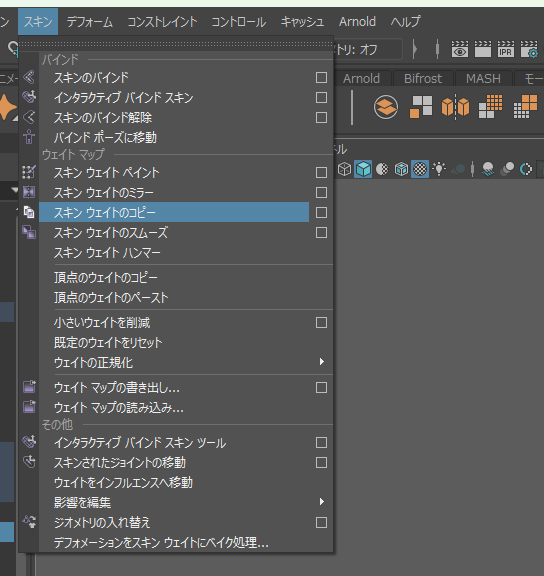The height and width of the screenshot is (576, 544).
Task: Click the render current frame clapperboard icon
Action: (483, 49)
